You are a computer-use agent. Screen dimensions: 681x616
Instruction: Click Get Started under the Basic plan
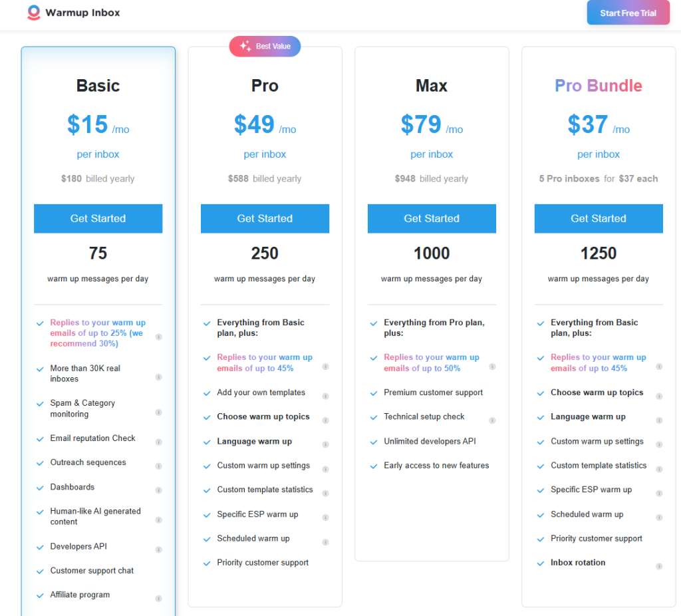pos(98,218)
